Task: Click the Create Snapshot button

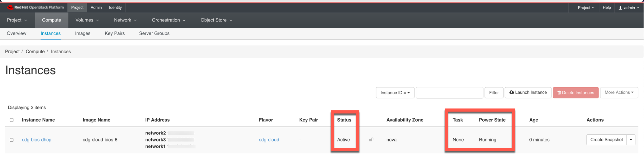Action: click(x=606, y=140)
